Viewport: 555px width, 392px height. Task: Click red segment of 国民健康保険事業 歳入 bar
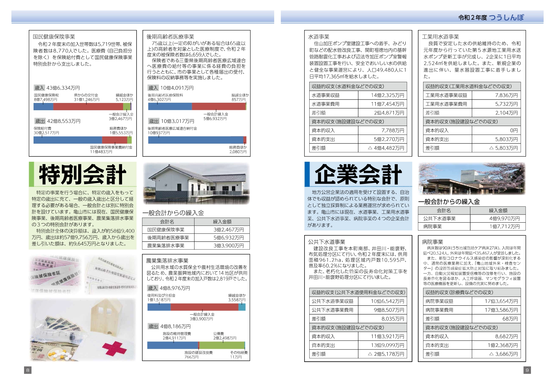coord(88,106)
